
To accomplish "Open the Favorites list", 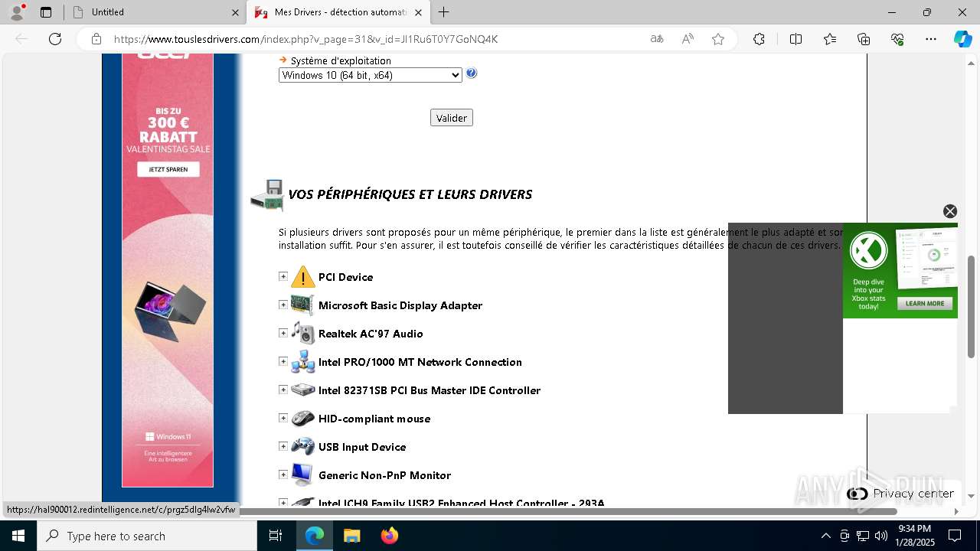I will pos(830,39).
